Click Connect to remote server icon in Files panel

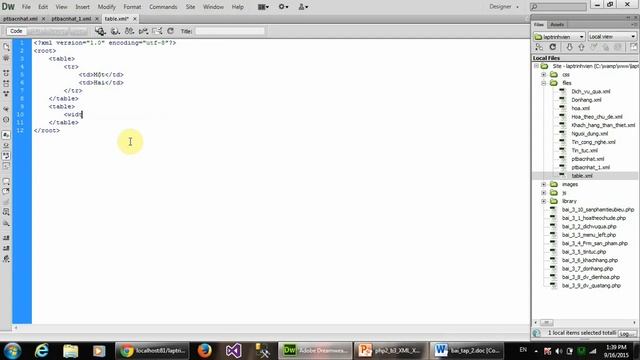coord(539,47)
